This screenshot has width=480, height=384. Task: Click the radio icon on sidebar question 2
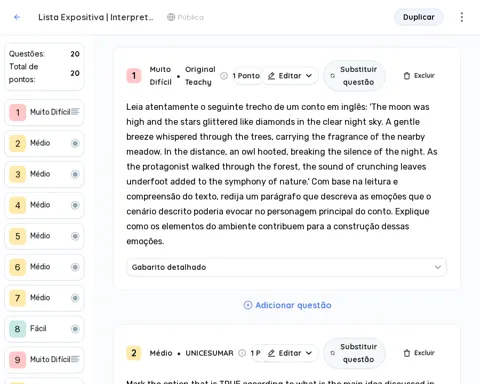75,143
